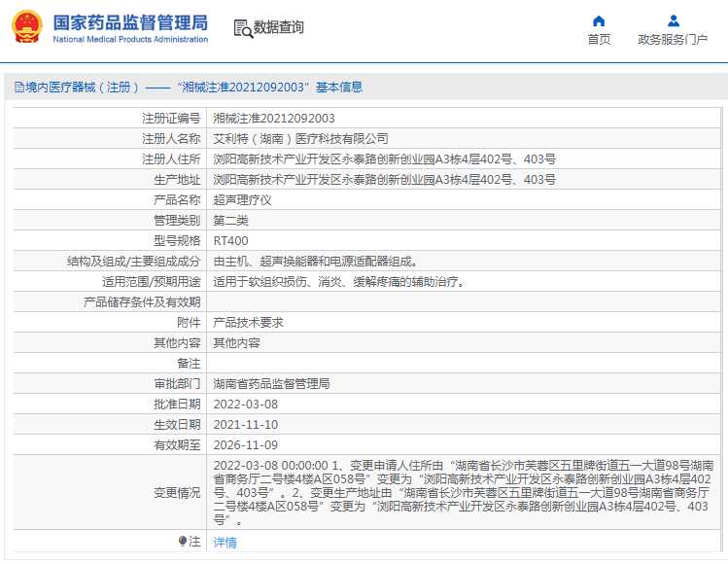Open 政务服务门户 menu item
The height and width of the screenshot is (564, 728).
point(673,40)
